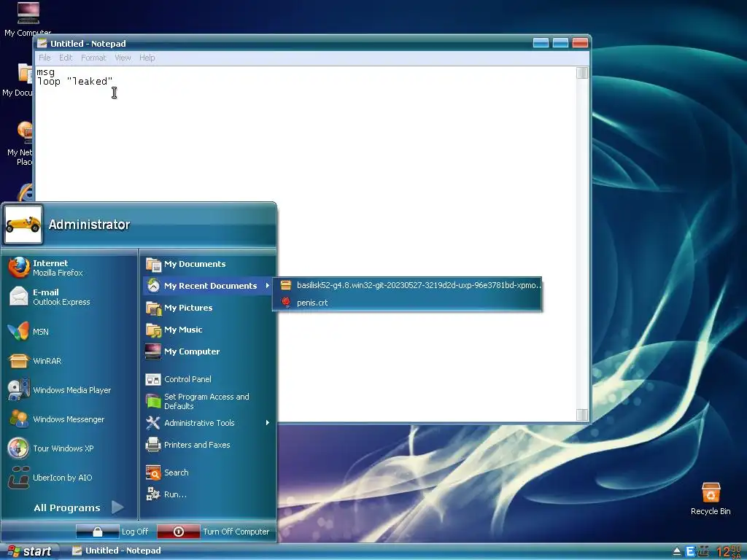Click Notepad scrollbar down arrow
This screenshot has width=747, height=560.
(581, 415)
